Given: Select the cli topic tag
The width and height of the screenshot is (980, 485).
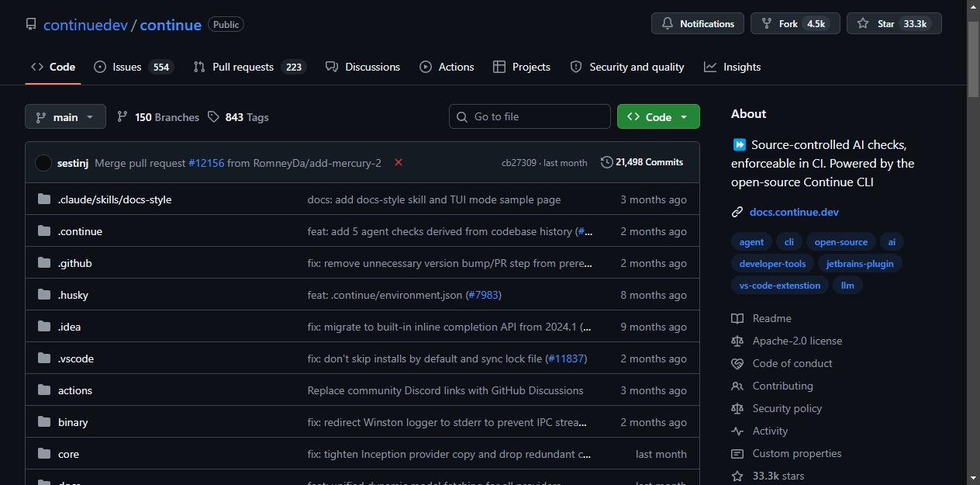Looking at the screenshot, I should click(x=789, y=242).
